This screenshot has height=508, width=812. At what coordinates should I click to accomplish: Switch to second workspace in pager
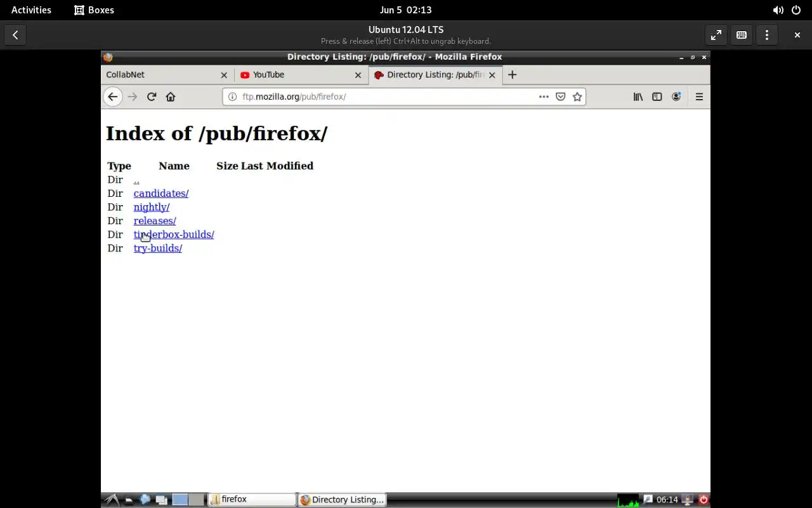pyautogui.click(x=197, y=500)
